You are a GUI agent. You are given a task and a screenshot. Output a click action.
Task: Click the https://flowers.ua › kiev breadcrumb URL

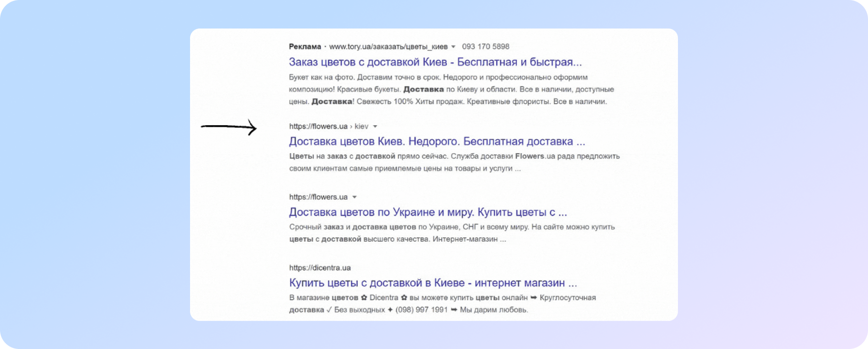[x=329, y=126]
